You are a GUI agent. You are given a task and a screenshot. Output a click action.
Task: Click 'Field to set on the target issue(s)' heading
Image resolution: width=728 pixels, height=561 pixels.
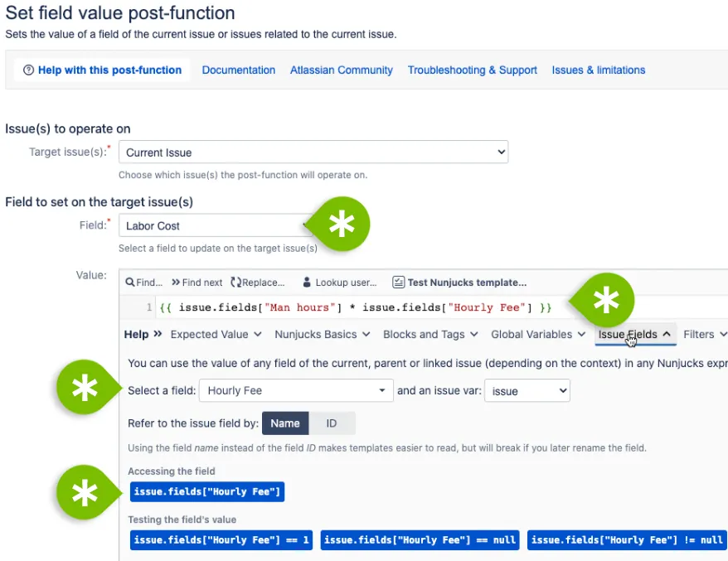(x=99, y=202)
